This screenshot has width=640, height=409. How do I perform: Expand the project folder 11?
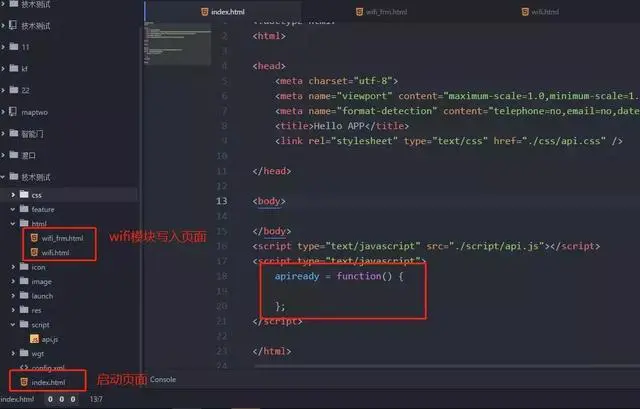[3, 47]
